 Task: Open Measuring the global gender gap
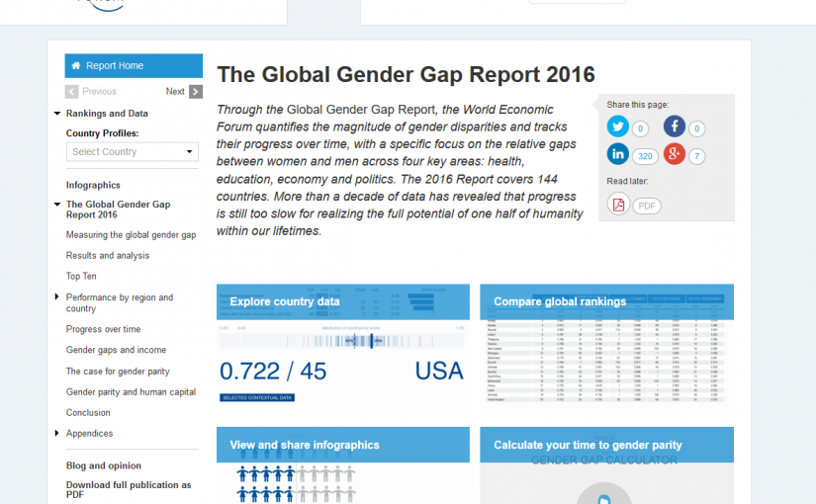(x=131, y=235)
